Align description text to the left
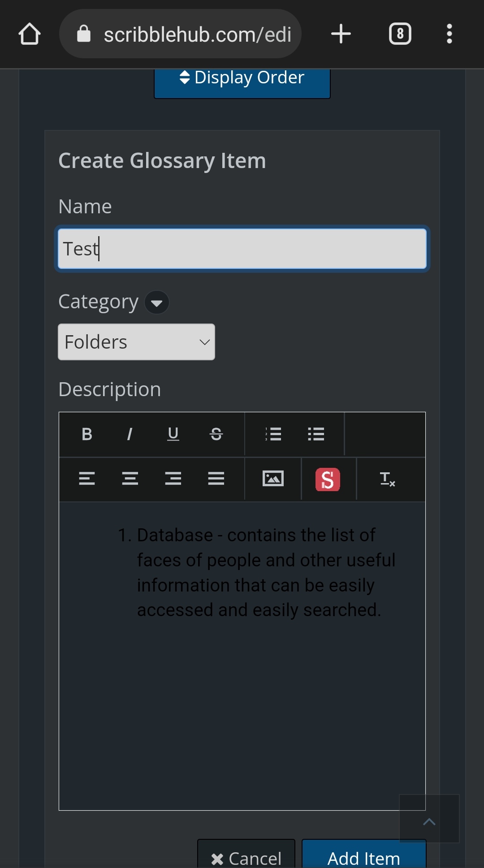 point(87,479)
